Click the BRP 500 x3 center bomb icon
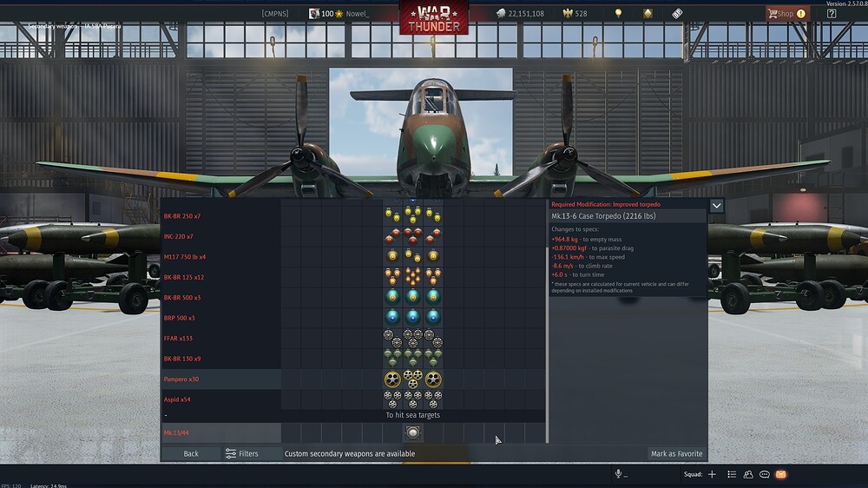The image size is (868, 488). click(412, 318)
